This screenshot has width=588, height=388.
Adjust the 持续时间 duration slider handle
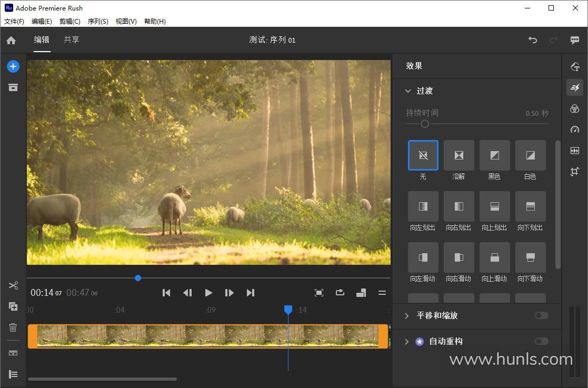click(x=424, y=124)
